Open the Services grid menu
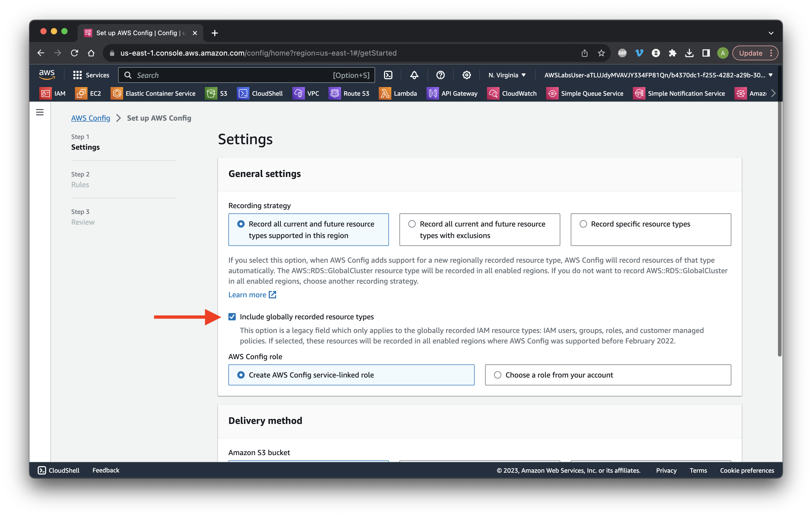 (91, 75)
